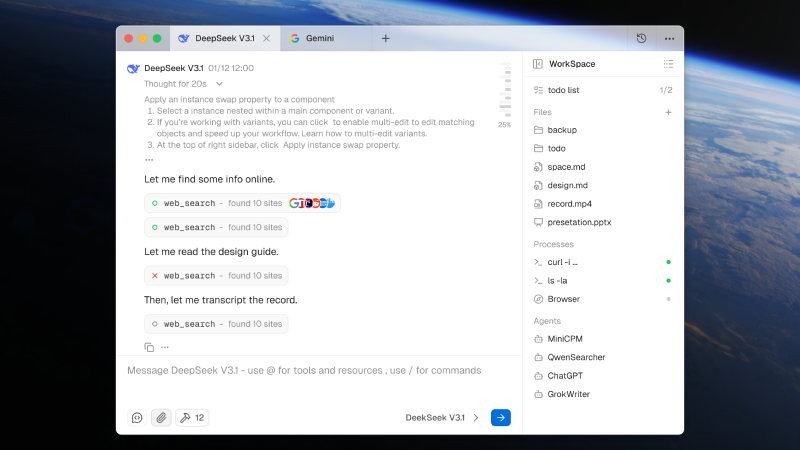Click the WorkSpace list view icon
The image size is (800, 450).
click(668, 64)
